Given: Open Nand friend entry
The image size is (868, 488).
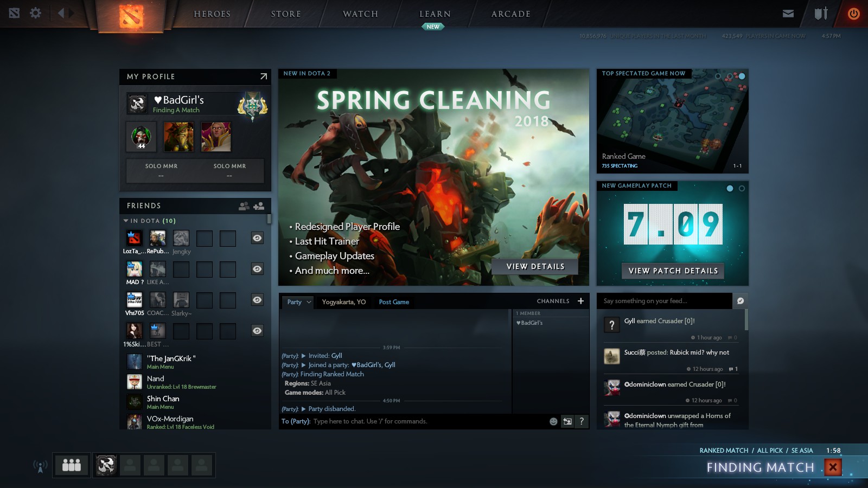Looking at the screenshot, I should pyautogui.click(x=195, y=382).
